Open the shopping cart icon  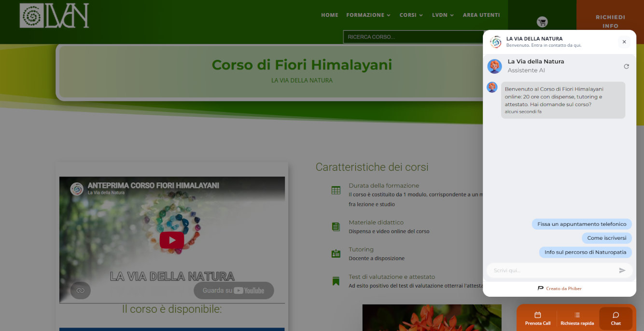(x=542, y=22)
